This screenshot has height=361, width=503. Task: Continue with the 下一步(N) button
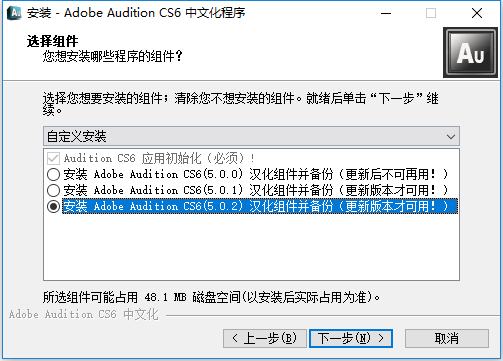pyautogui.click(x=351, y=339)
